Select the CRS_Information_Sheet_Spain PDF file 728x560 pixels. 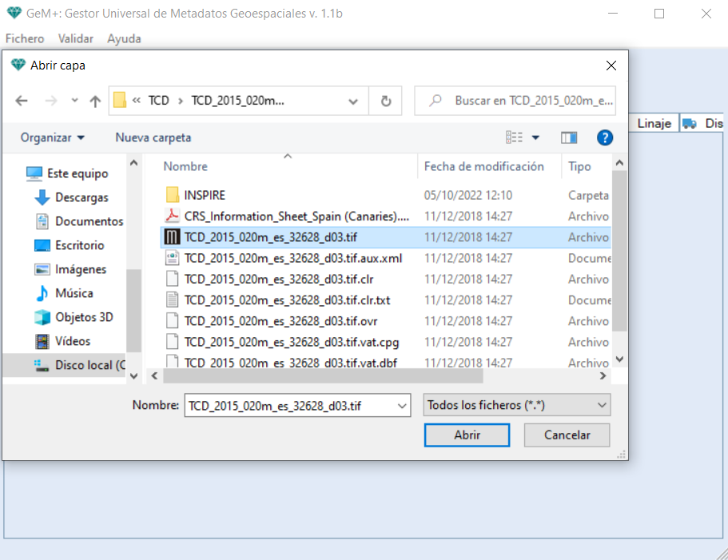pos(296,216)
